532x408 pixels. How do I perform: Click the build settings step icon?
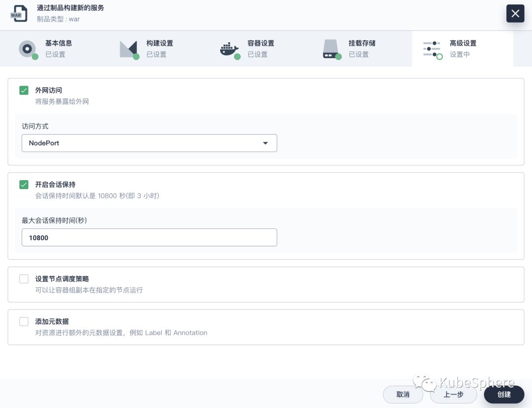(129, 50)
